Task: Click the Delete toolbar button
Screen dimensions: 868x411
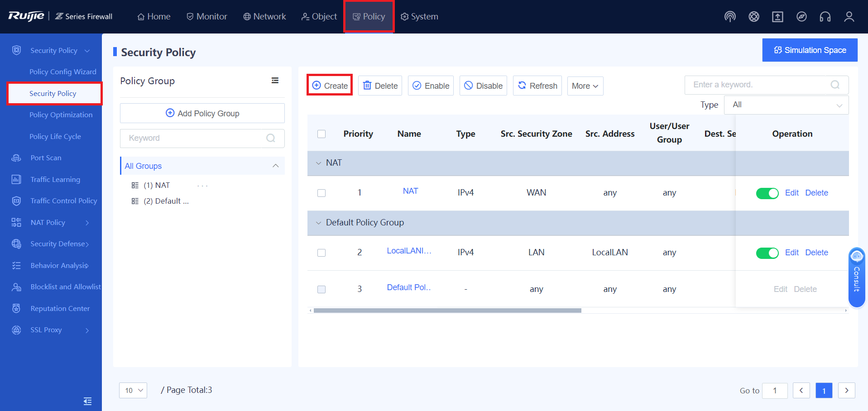Action: (x=380, y=86)
